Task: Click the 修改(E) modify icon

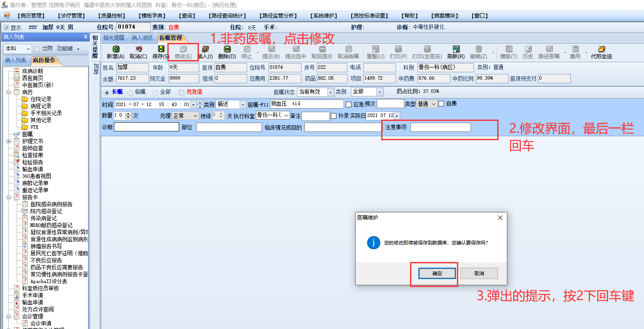Action: (183, 49)
